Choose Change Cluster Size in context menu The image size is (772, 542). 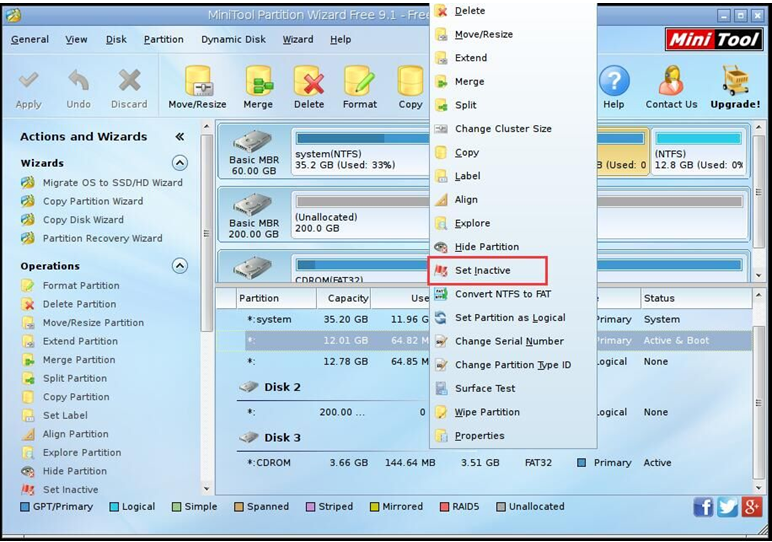click(x=513, y=129)
